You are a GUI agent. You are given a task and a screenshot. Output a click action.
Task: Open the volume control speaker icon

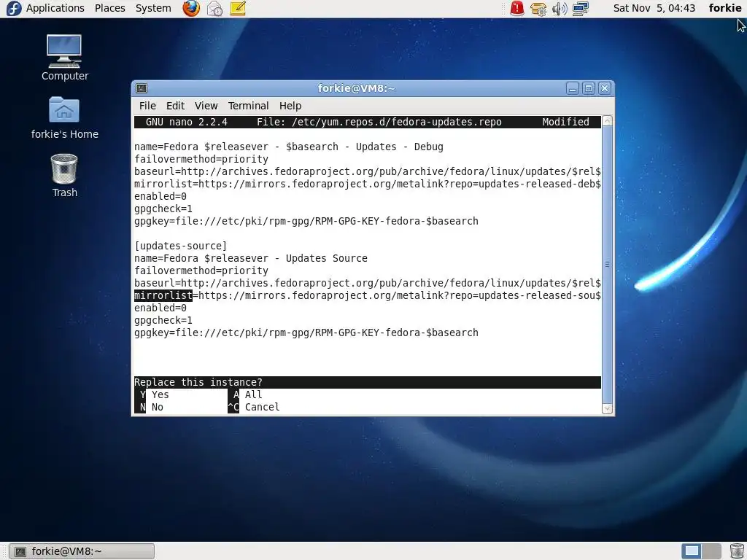click(560, 9)
